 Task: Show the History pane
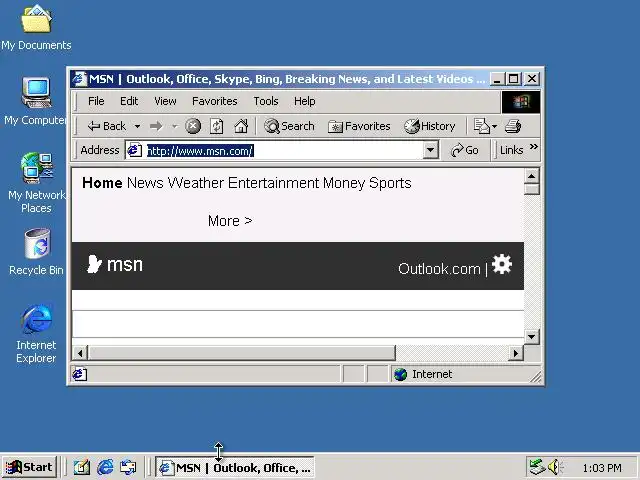(x=429, y=126)
